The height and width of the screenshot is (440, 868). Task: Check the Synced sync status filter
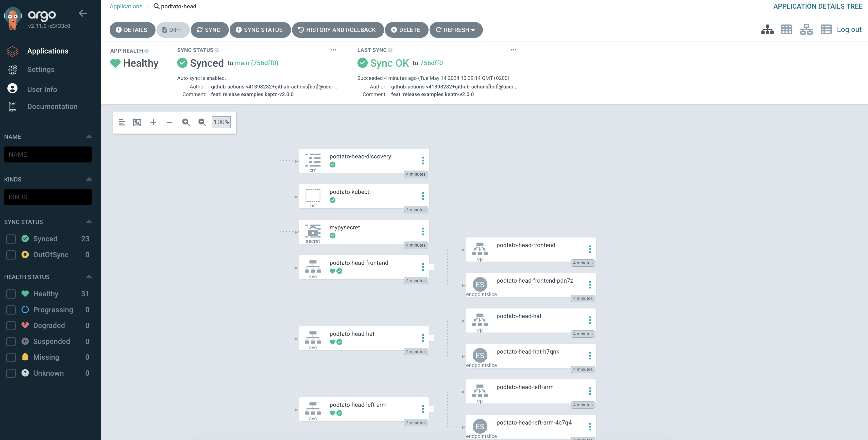tap(11, 239)
